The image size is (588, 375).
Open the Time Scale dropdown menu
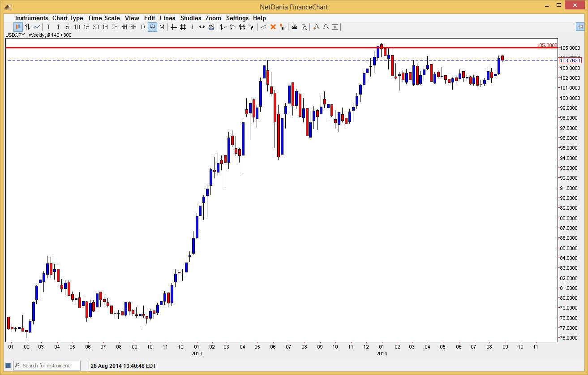[103, 18]
